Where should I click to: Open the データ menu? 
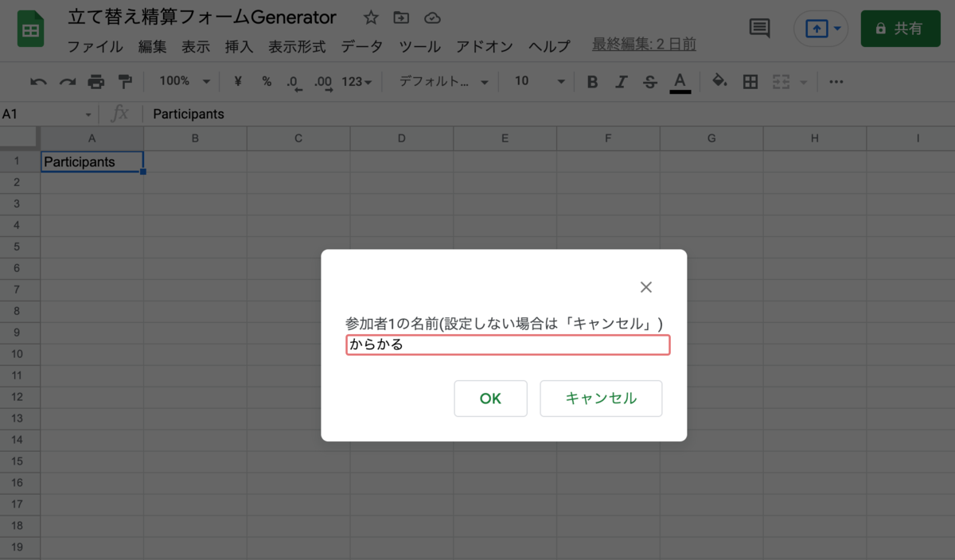coord(362,46)
